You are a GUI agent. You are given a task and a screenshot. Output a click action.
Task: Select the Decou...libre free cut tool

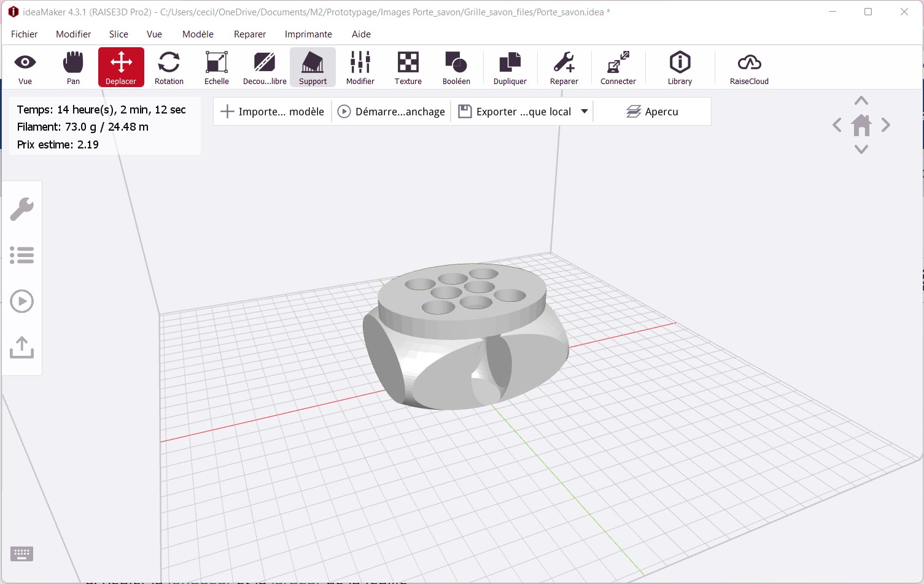pos(265,67)
